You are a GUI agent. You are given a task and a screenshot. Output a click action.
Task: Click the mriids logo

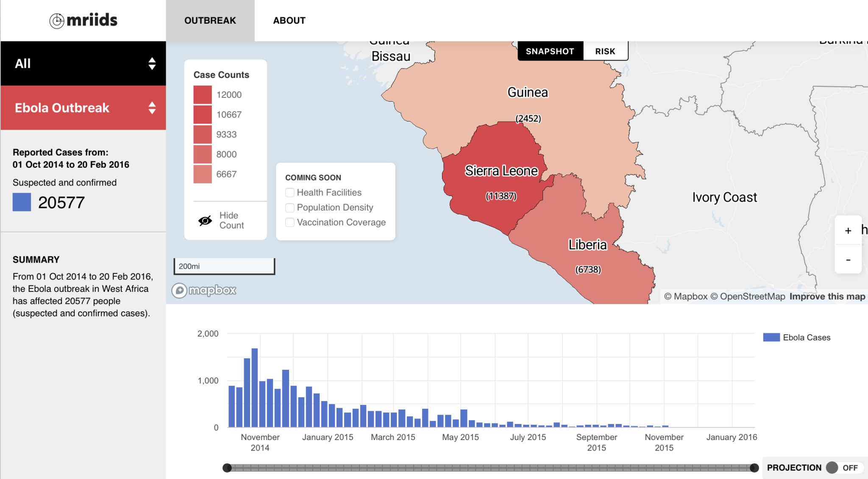(83, 20)
